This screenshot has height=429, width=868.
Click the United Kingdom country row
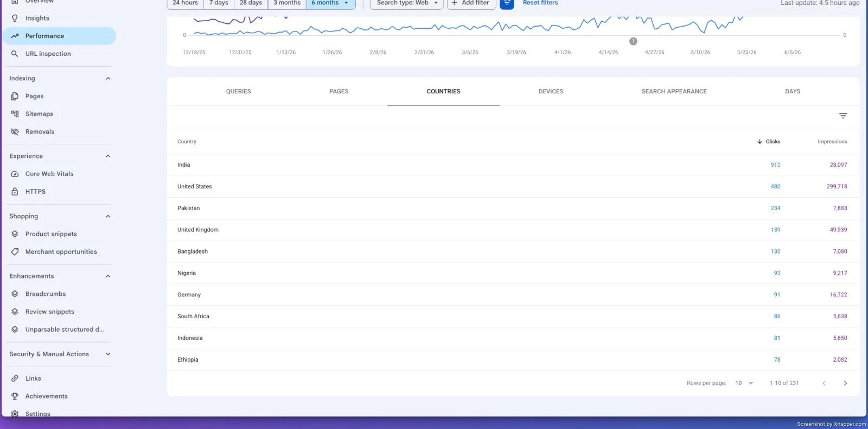click(x=513, y=230)
